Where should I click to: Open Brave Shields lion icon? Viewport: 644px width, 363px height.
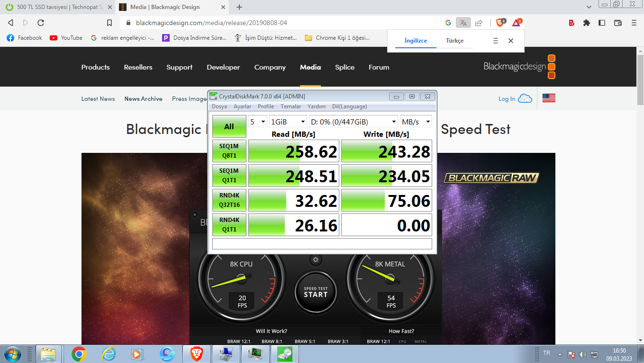[x=500, y=22]
